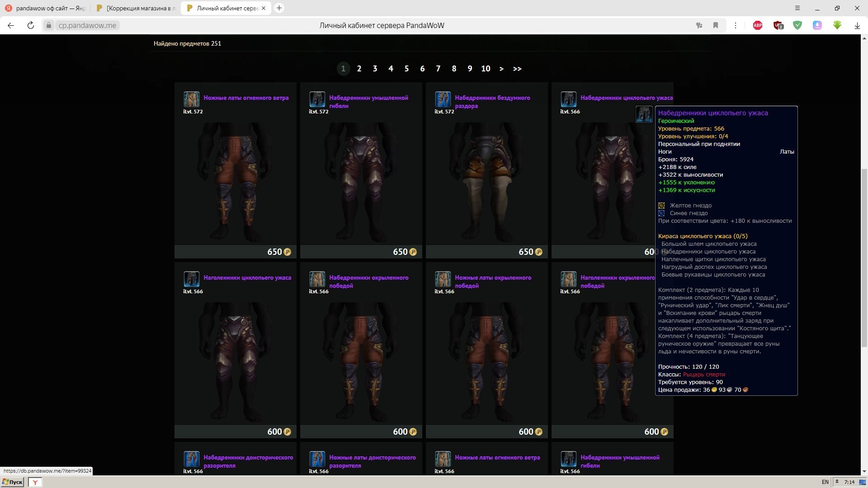Go to results page 3
868x488 pixels.
(375, 69)
